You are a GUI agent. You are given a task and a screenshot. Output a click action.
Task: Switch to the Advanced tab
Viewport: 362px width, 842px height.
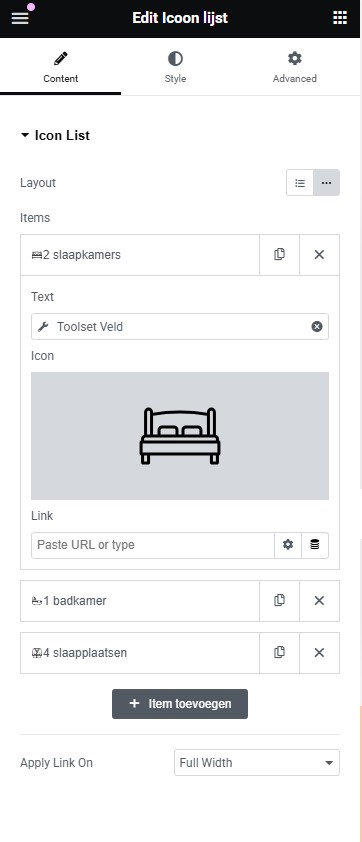[294, 67]
